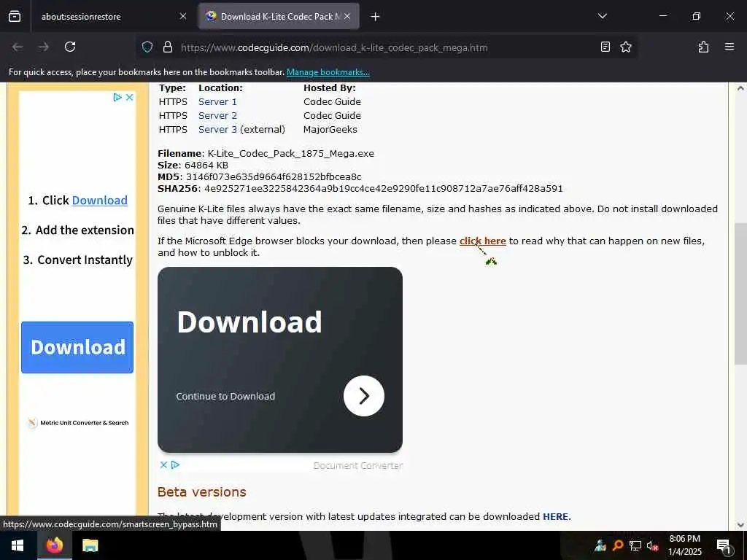
Task: Open the Firefox View icon
Action: coord(15,16)
